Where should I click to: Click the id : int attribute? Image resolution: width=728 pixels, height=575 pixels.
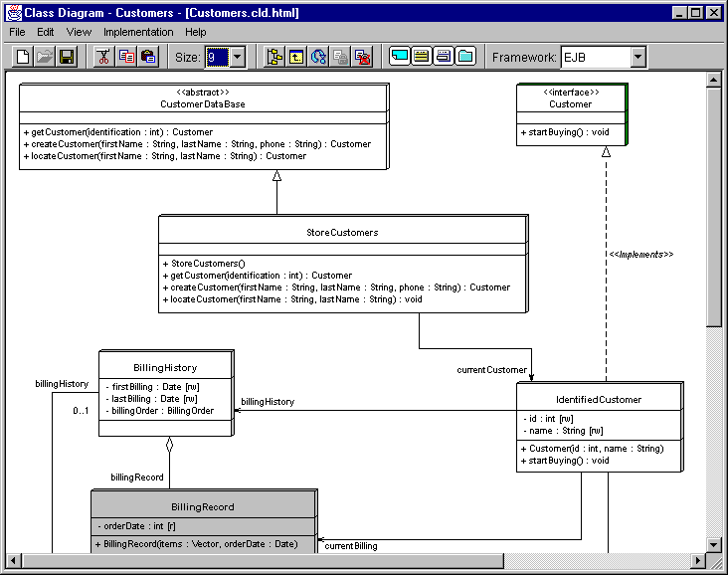[x=548, y=419]
